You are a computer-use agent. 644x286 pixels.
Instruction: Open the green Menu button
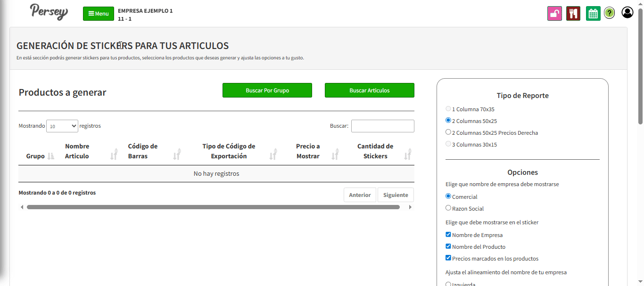click(99, 14)
